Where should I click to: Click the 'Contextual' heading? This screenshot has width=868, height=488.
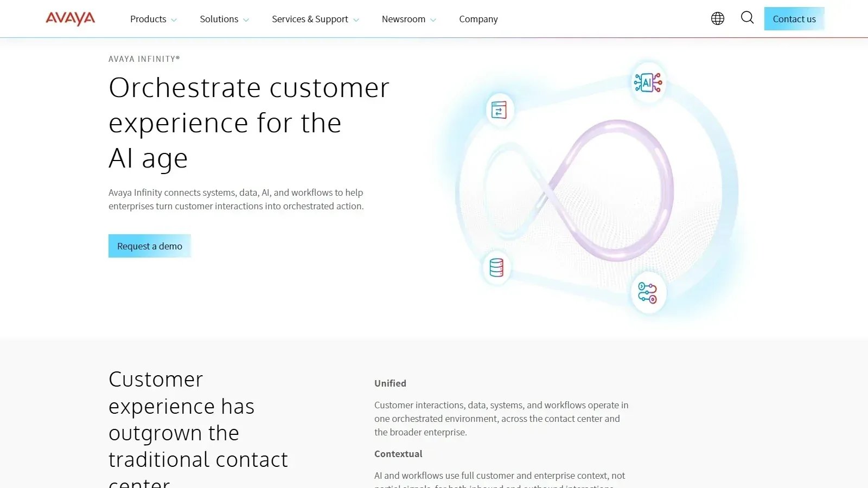click(398, 454)
